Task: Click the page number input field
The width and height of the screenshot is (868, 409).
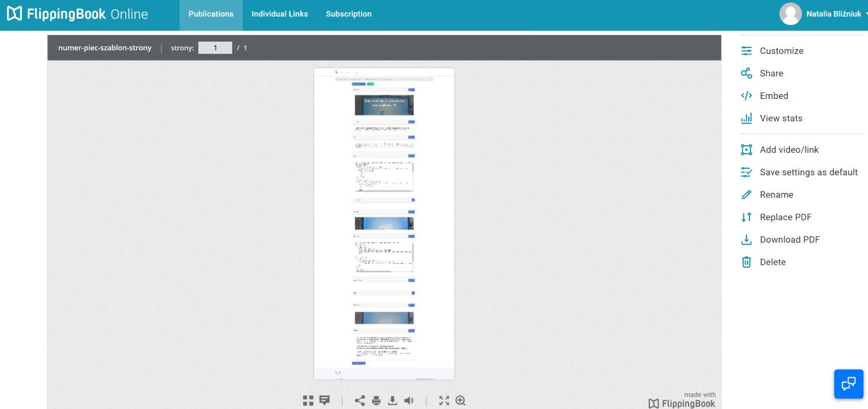Action: coord(215,48)
